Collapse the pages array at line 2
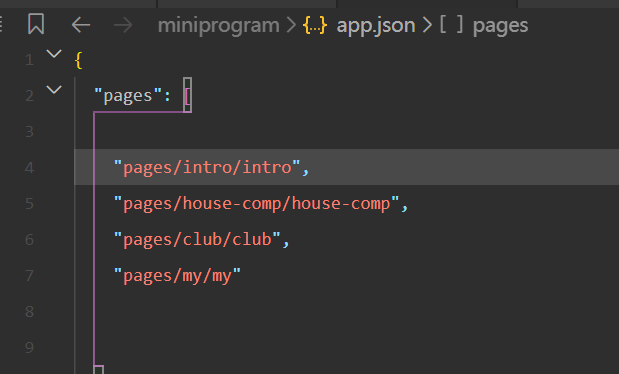619x374 pixels. click(x=54, y=90)
